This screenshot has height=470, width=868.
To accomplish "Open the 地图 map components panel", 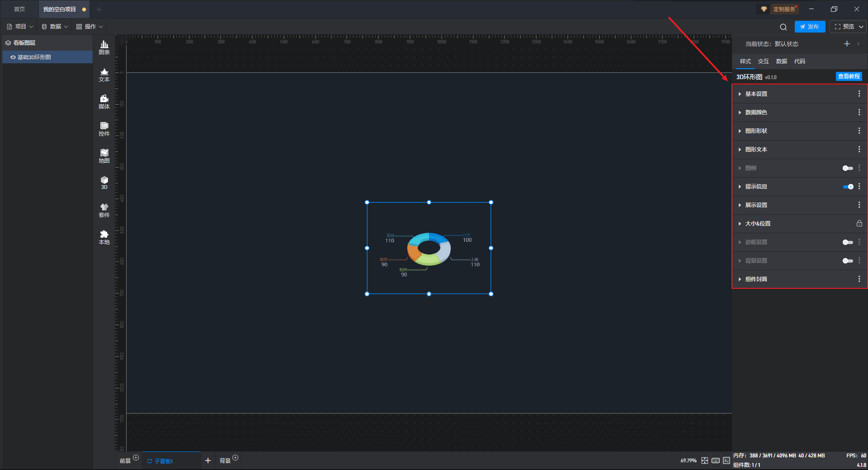I will (104, 156).
